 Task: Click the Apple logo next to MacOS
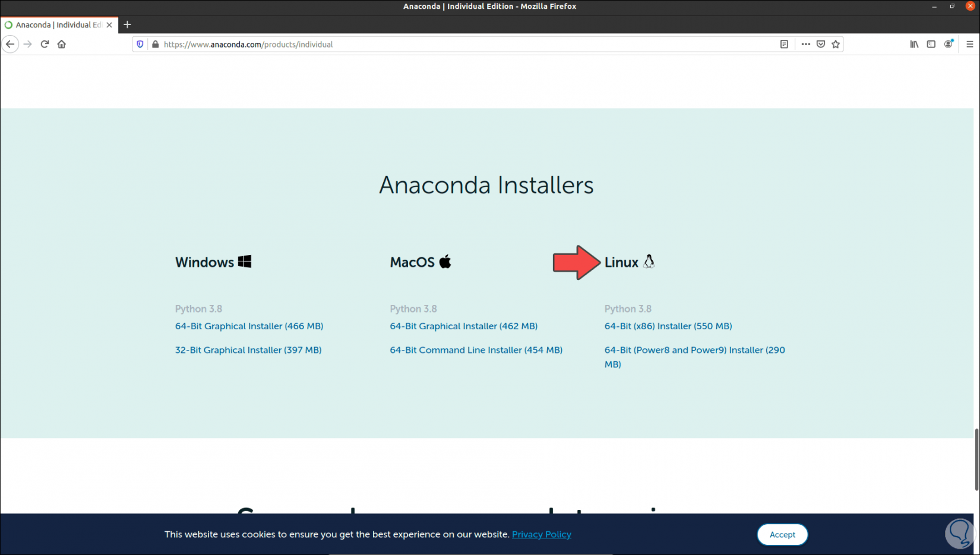[445, 261]
